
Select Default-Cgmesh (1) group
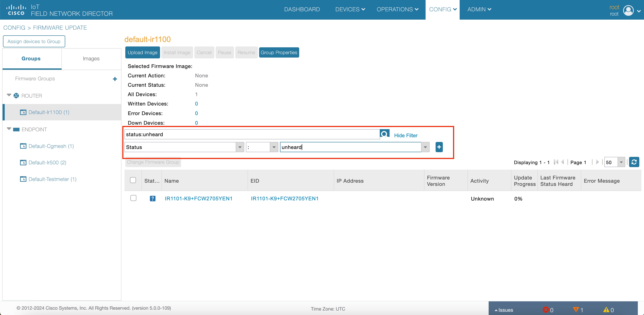tap(51, 146)
